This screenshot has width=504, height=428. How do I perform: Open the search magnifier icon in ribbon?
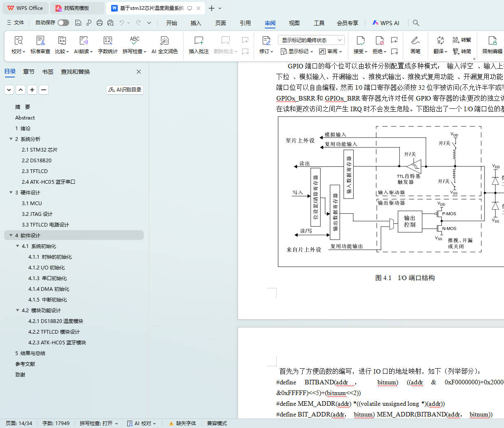pos(416,23)
